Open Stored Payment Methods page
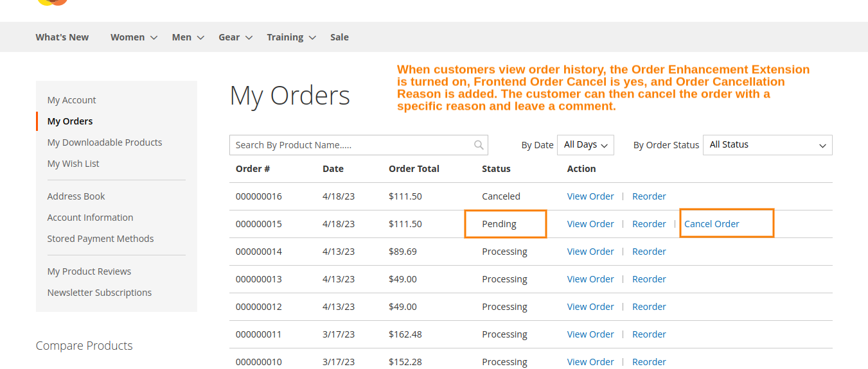This screenshot has height=369, width=868. click(100, 239)
